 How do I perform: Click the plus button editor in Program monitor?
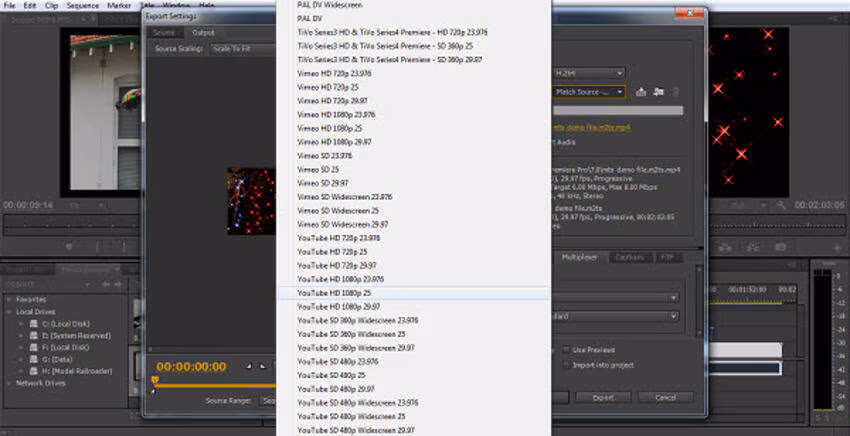pos(838,247)
